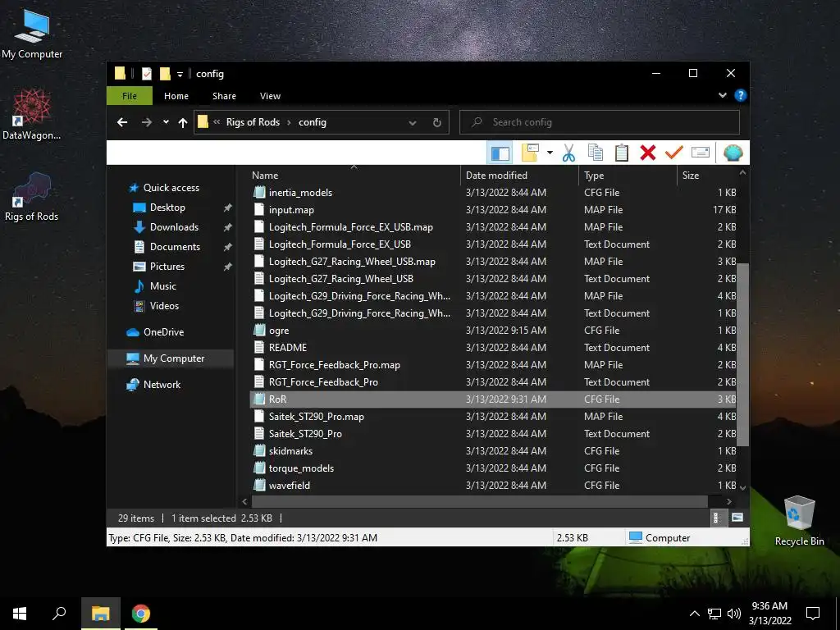Open the Home ribbon tab
This screenshot has height=630, width=840.
tap(176, 96)
